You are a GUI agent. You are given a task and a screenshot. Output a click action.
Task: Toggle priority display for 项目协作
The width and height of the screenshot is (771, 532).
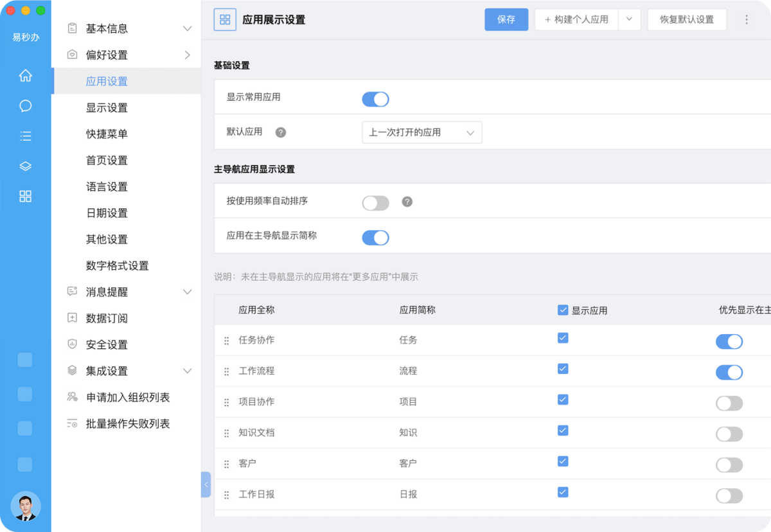(729, 401)
